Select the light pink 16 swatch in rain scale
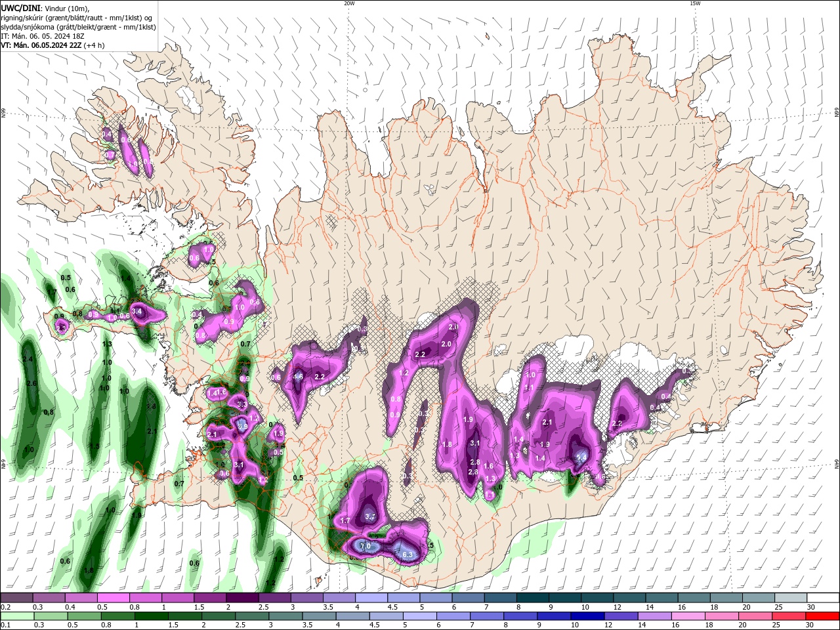Screen dimensions: 840x630 688,616
